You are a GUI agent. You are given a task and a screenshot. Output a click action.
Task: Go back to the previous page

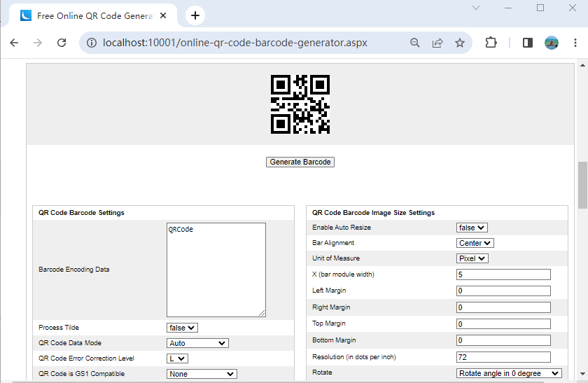[14, 43]
